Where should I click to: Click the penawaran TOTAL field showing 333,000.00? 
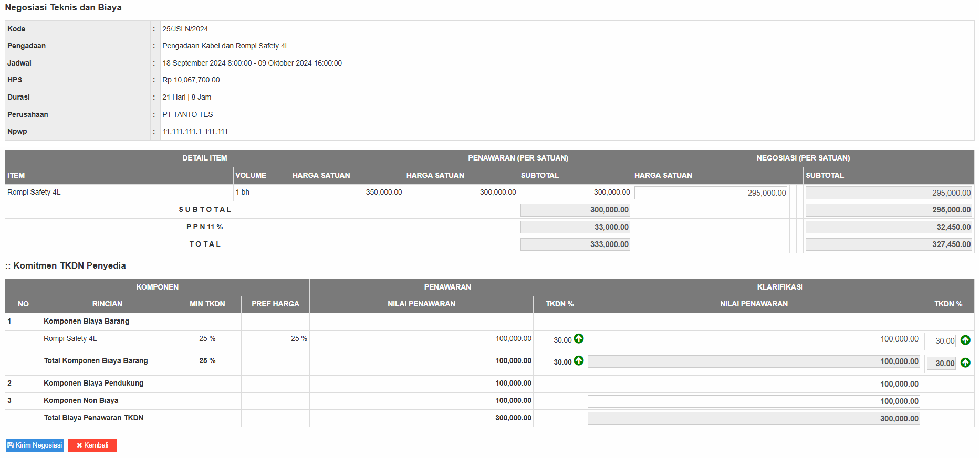(575, 244)
